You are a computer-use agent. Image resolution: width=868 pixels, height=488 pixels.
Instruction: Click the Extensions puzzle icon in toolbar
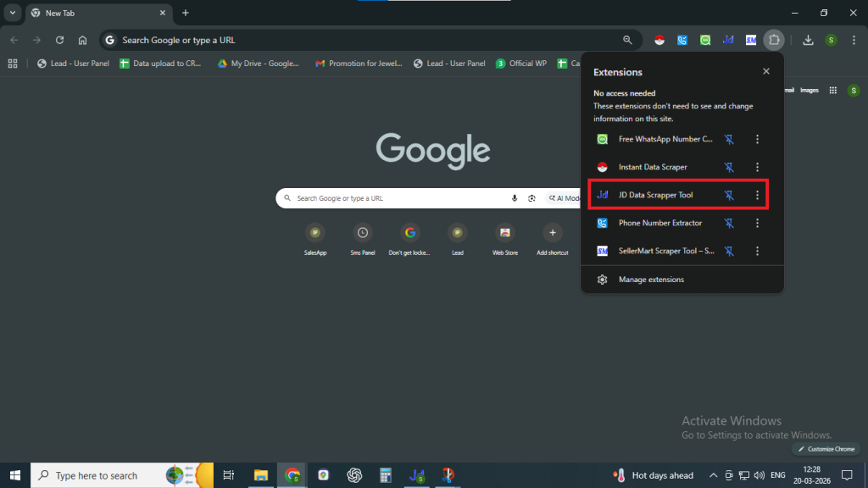pos(774,40)
